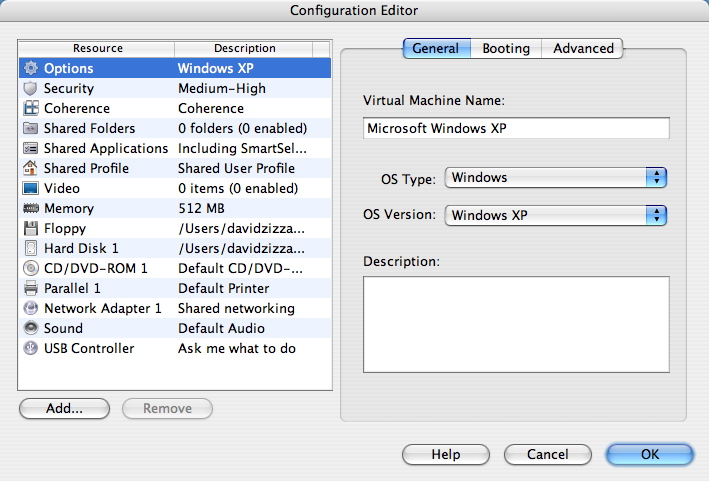
Task: Click the 'Default CD/DVD-...' description
Action: pyautogui.click(x=241, y=269)
